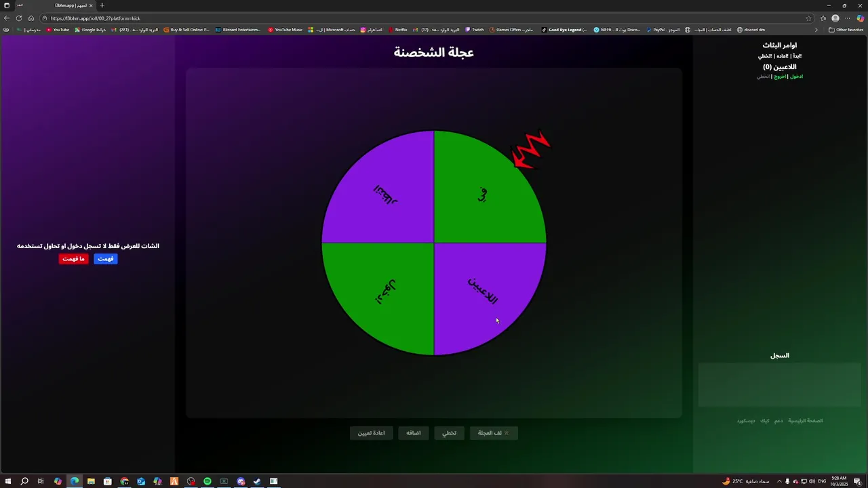The image size is (868, 488).
Task: Click the اللاعبين (0) players counter
Action: point(780,67)
